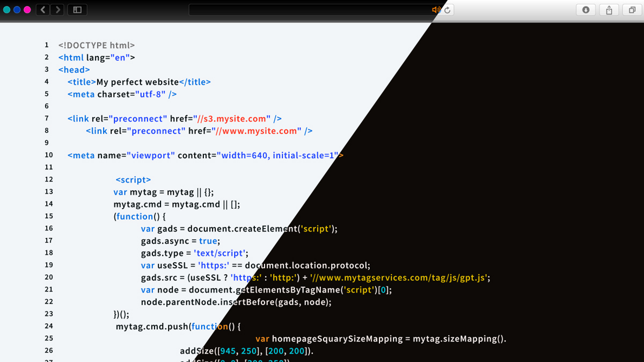Open the downloads button
The width and height of the screenshot is (644, 362).
586,10
